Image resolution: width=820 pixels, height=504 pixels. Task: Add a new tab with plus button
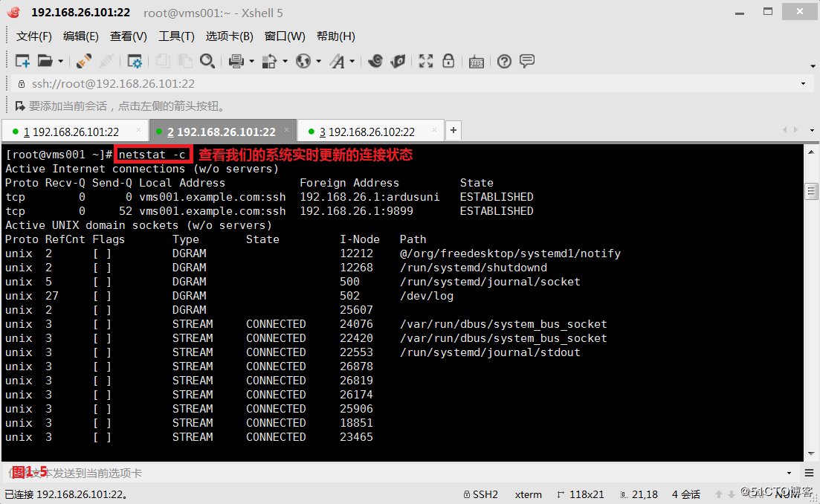[x=453, y=130]
